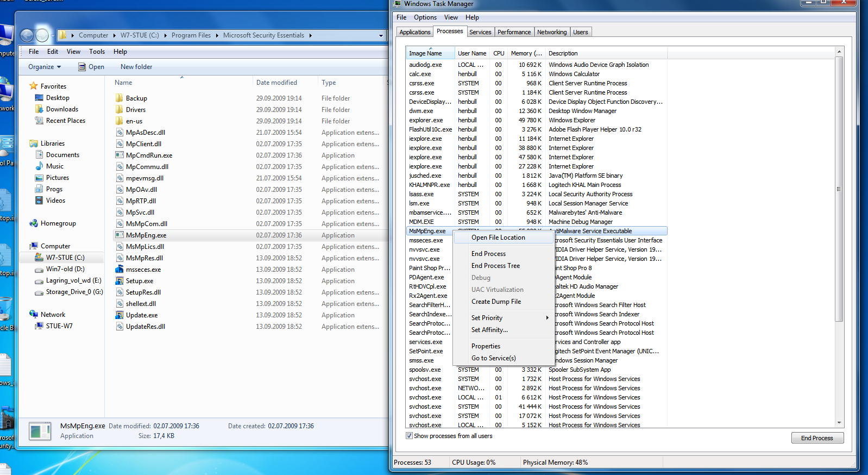Sort processes by CPU column header

(499, 53)
